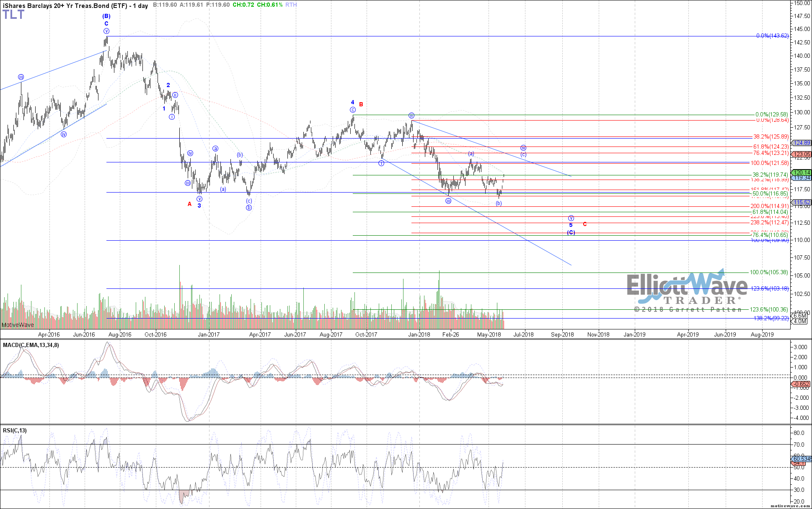812x509 pixels.
Task: Click the -0.652 MACD value tag
Action: point(802,384)
